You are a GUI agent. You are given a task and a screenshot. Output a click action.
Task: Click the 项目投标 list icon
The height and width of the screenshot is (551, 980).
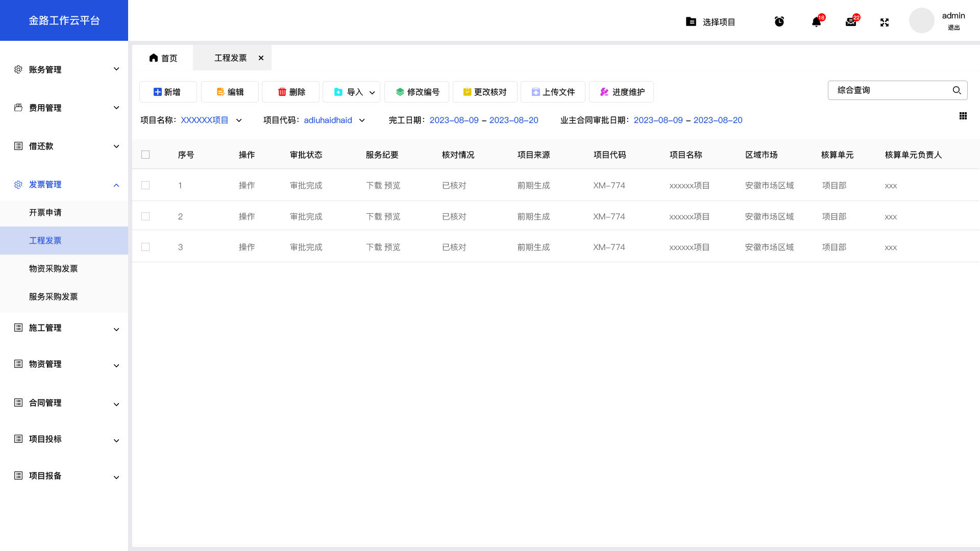pos(18,439)
